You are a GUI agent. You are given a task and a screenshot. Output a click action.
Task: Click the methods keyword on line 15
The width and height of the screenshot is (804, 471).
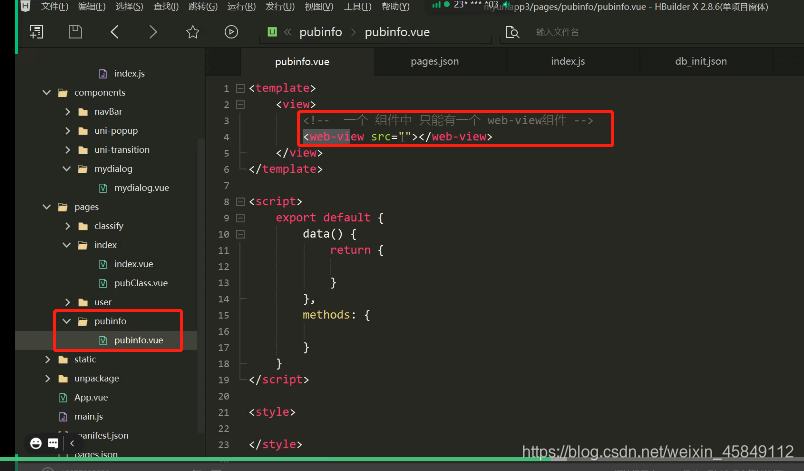[x=326, y=315]
